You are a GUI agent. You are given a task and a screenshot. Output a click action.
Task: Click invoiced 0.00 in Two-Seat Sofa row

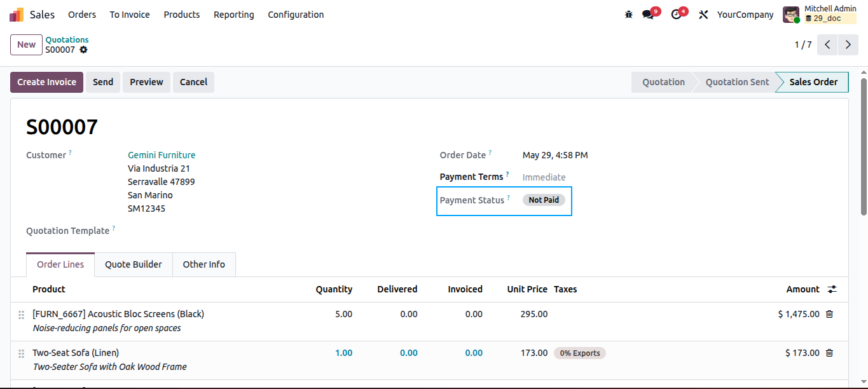(474, 353)
